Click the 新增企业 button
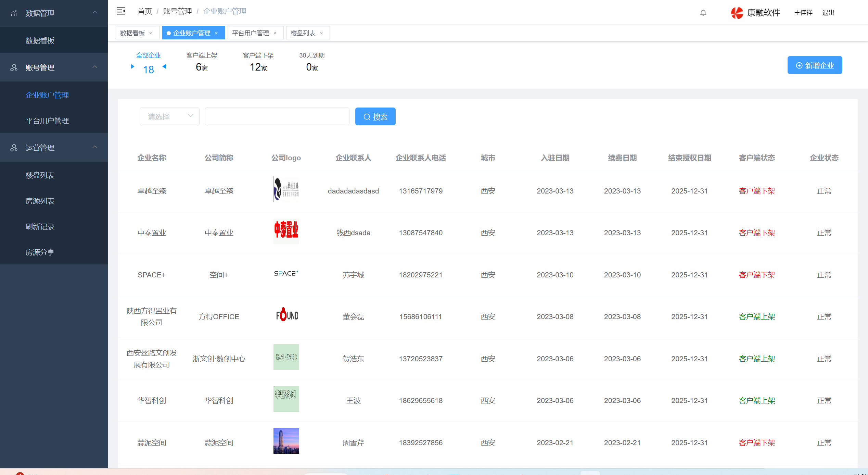Viewport: 868px width, 475px height. (815, 65)
